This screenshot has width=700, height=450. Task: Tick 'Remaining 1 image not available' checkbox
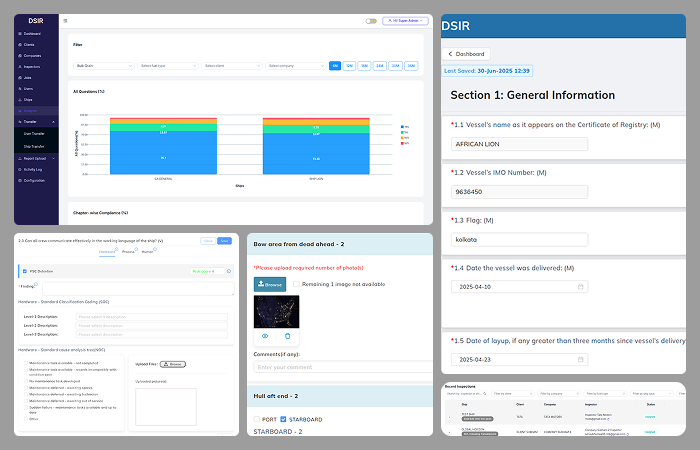[x=297, y=284]
